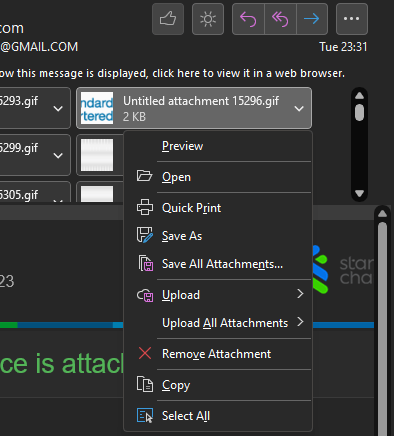Click the Save As floppy icon
Screen dimensions: 394x436
pos(145,235)
